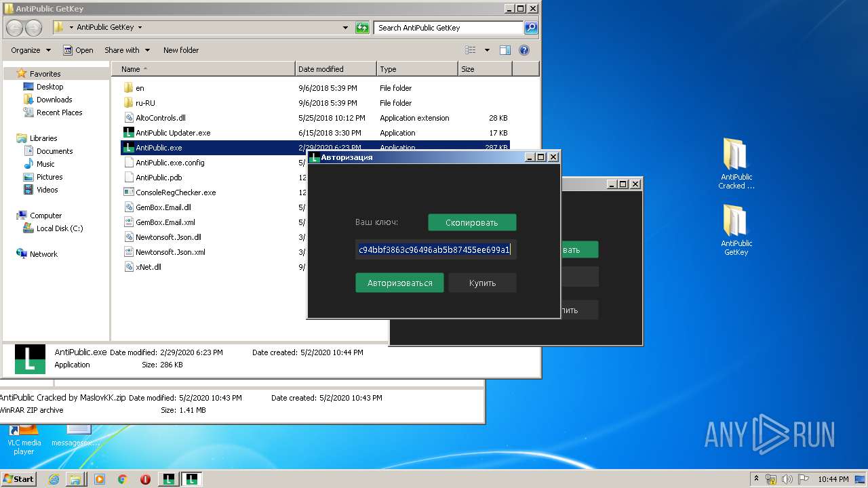This screenshot has width=868, height=488.
Task: Show hidden system tray icons
Action: [x=757, y=479]
